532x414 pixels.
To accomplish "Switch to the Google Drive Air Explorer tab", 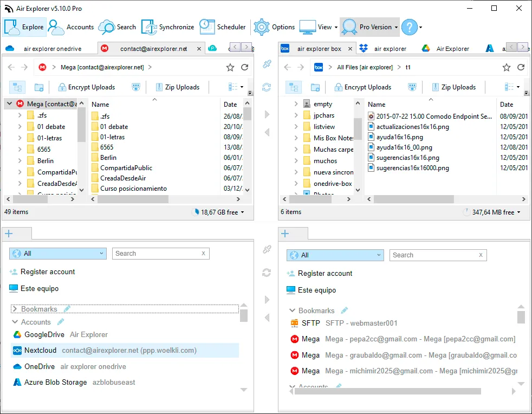I will [x=445, y=49].
